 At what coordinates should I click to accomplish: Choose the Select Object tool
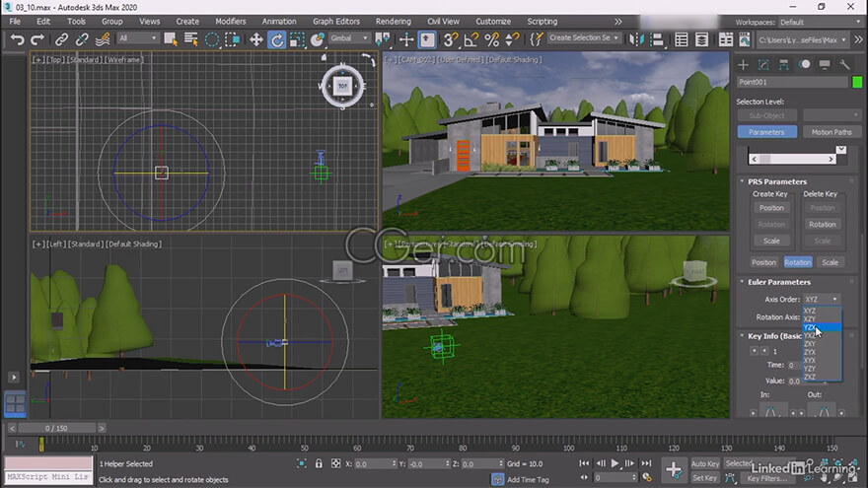pos(171,39)
